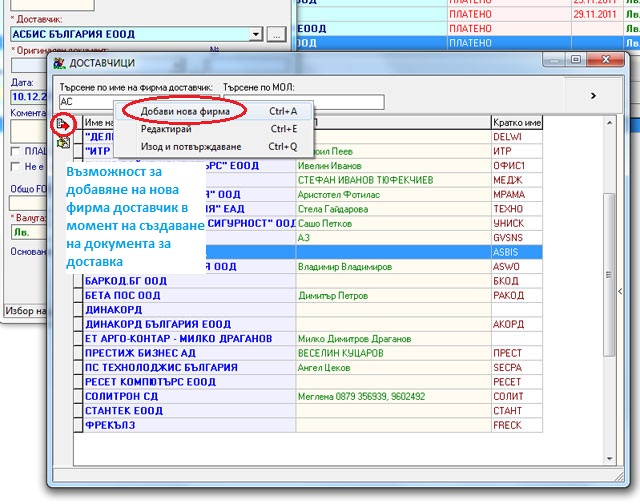
Task: Click the row selector beside ФРЕКЪЛЗ
Action: point(78,425)
